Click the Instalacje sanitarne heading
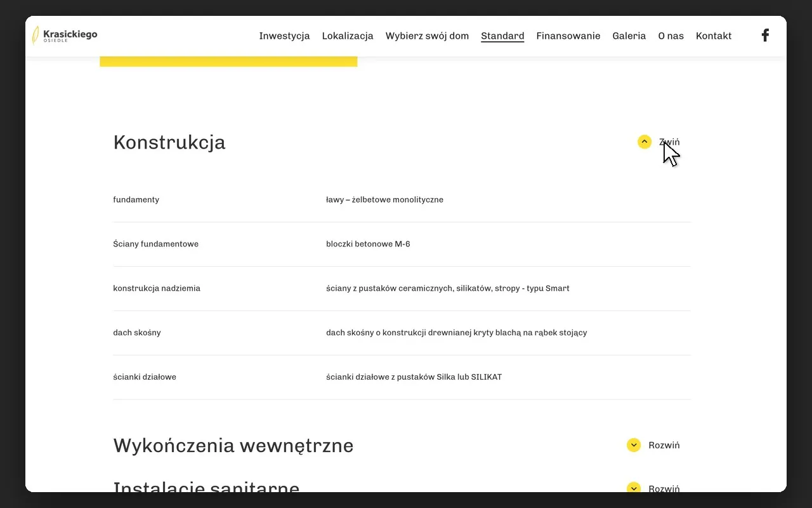The width and height of the screenshot is (812, 508). [206, 487]
